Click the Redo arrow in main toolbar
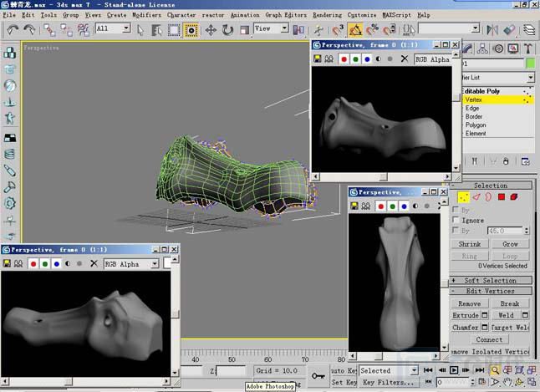540x392 pixels. [29, 30]
